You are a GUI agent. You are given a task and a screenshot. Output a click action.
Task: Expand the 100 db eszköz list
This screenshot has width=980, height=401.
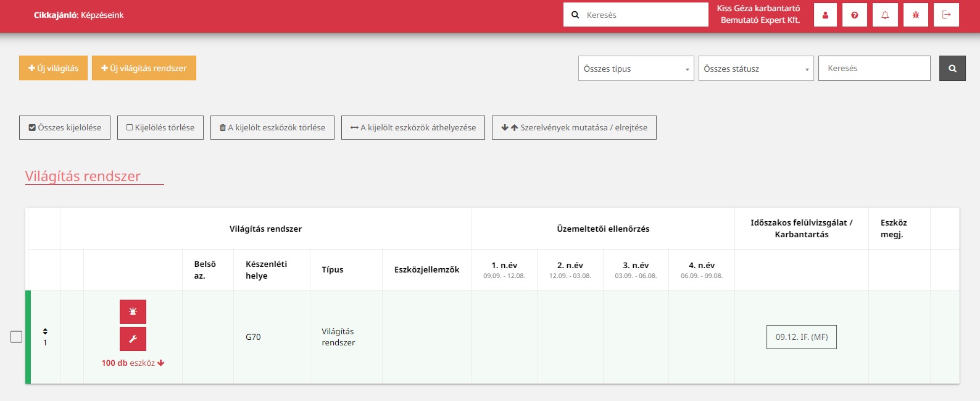tap(133, 363)
